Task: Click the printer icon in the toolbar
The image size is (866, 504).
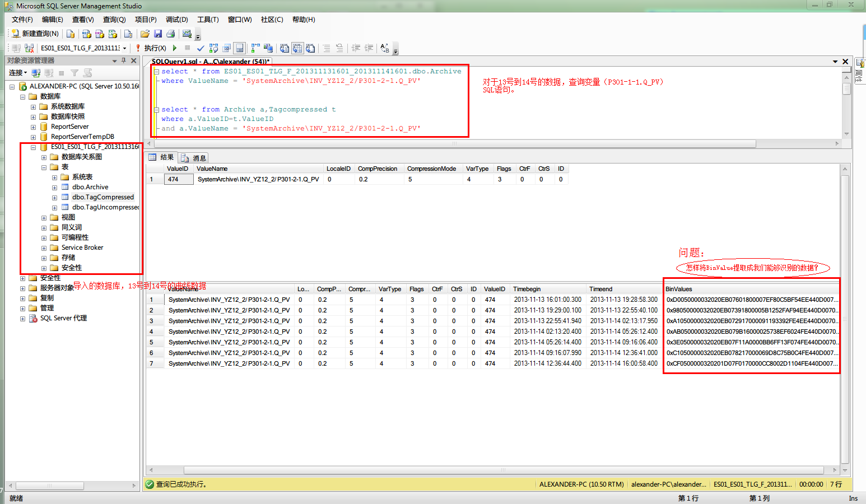Action: click(x=171, y=34)
